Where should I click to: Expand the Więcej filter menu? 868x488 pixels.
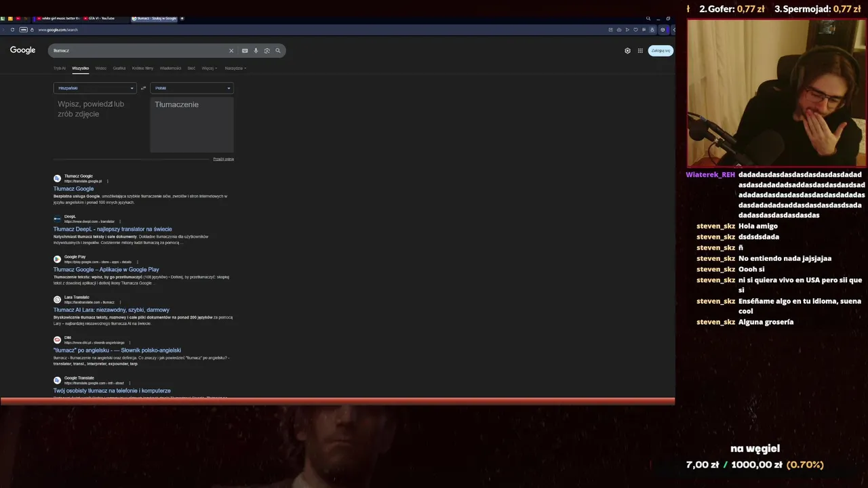click(209, 68)
